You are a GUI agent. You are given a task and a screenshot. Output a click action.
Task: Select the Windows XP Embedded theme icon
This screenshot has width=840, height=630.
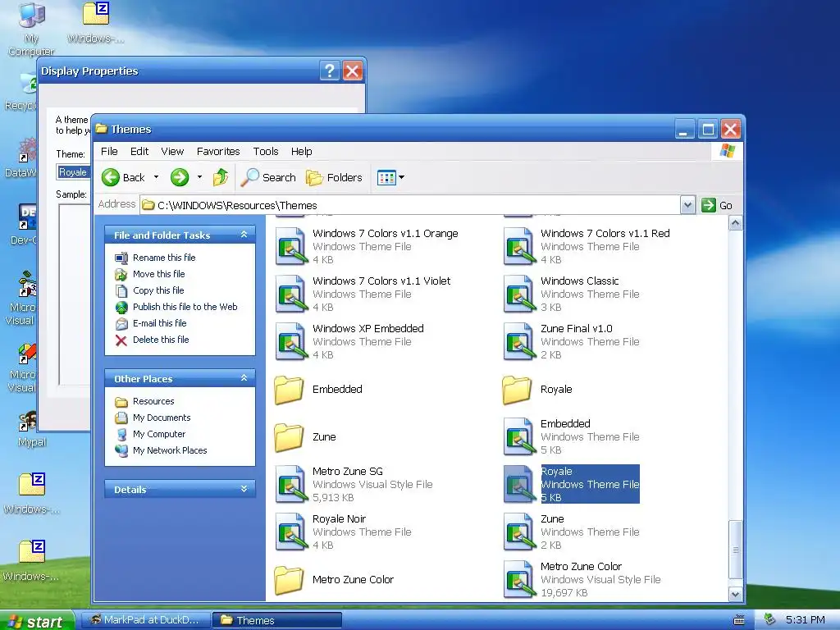pos(291,342)
